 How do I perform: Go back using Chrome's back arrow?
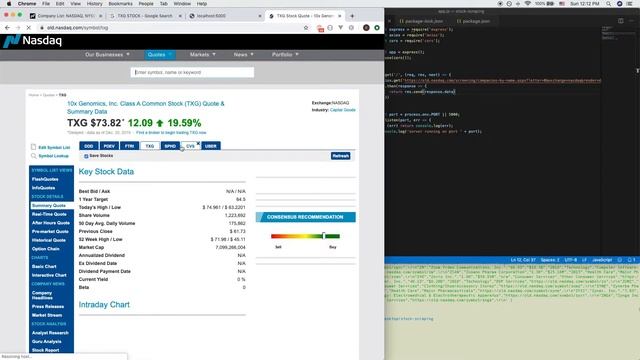pos(7,28)
